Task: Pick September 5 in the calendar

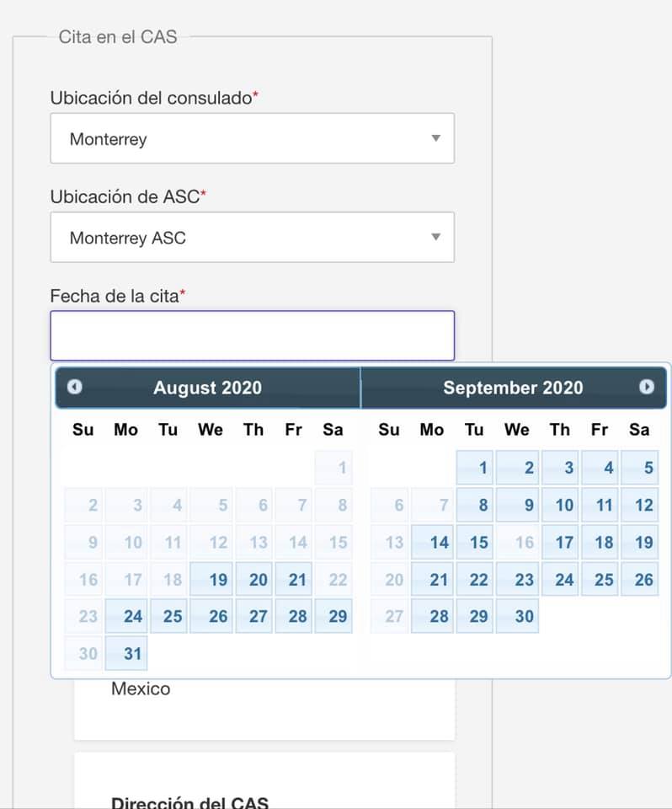Action: (640, 468)
